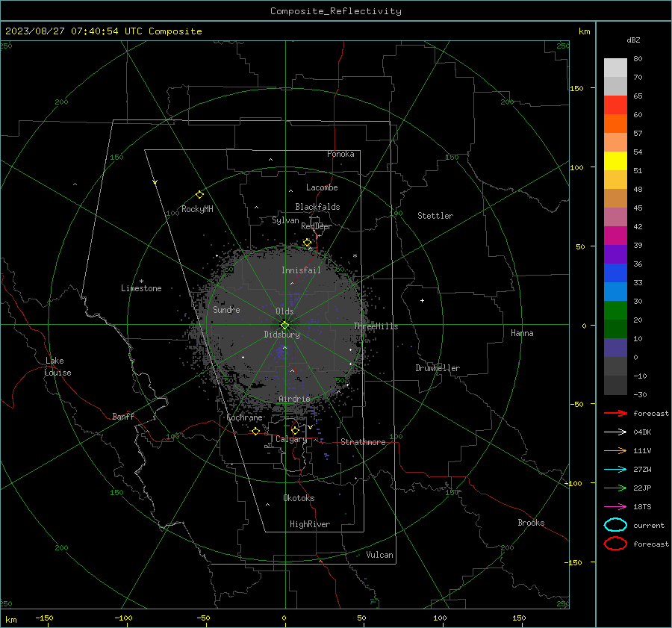
Task: Click the Olds town label
Action: coord(284,311)
